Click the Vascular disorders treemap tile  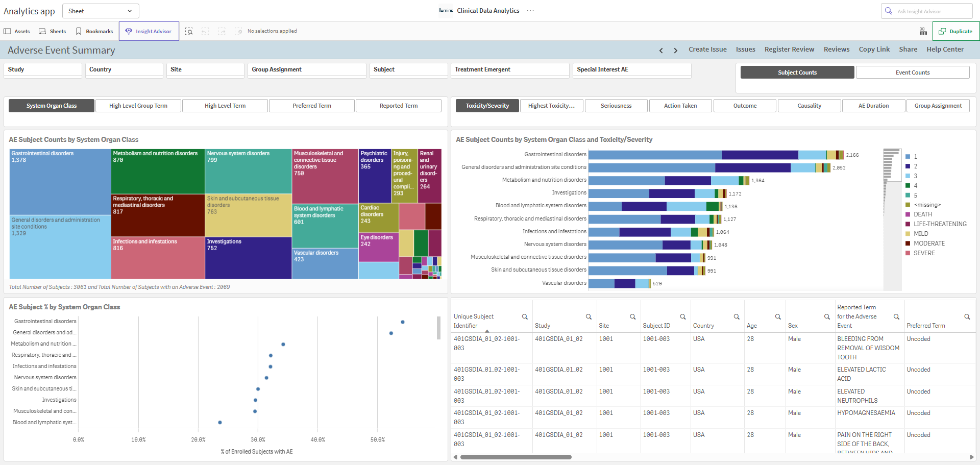325,263
